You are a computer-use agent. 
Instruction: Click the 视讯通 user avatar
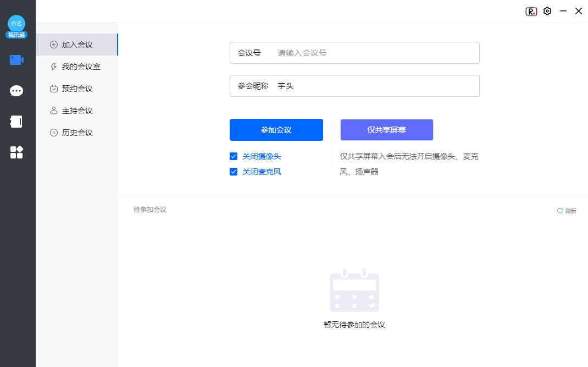tap(16, 28)
